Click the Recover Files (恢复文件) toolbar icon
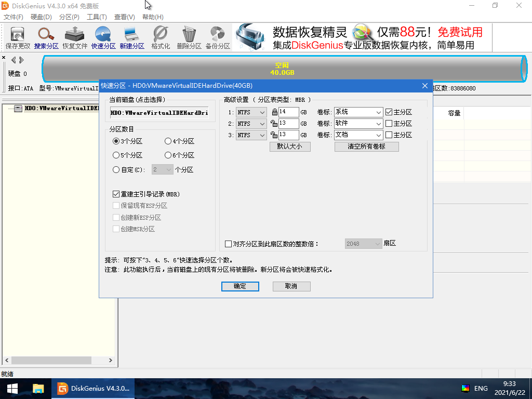The height and width of the screenshot is (399, 532). (x=75, y=37)
